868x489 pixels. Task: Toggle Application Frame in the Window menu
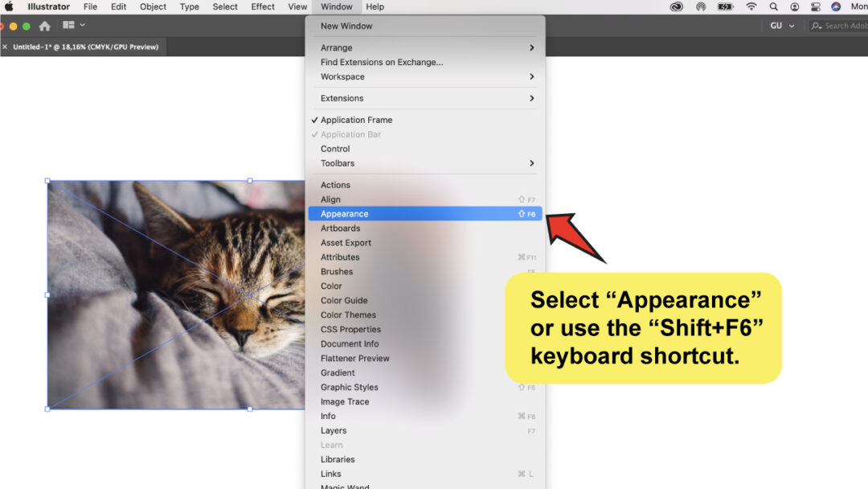356,119
